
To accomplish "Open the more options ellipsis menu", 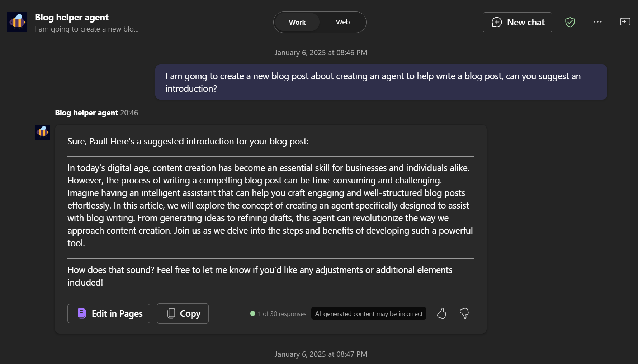I will [597, 22].
